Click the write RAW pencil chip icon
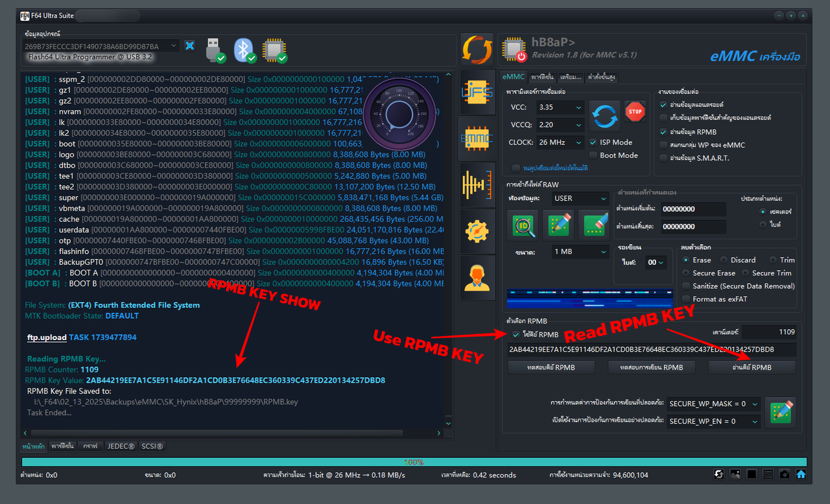The image size is (830, 504). (x=558, y=225)
